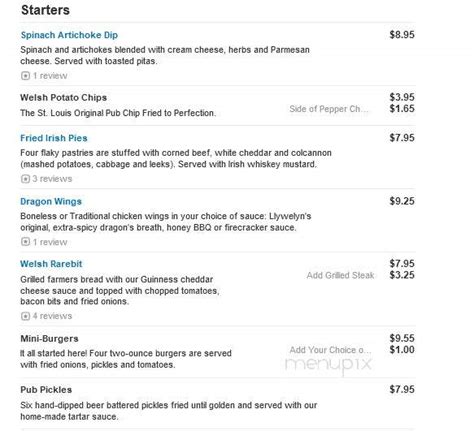This screenshot has height=431, width=474.
Task: Select the Mini-Burgers item title
Action: [49, 339]
